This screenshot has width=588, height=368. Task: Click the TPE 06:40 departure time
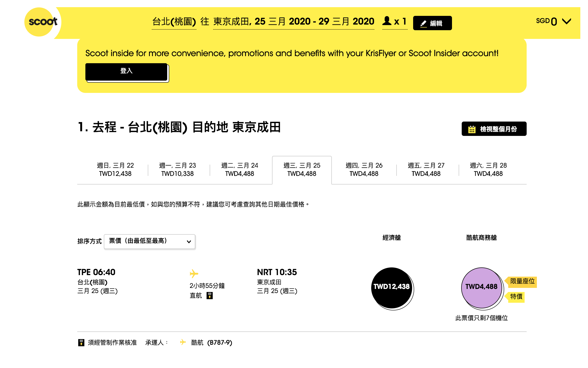click(x=96, y=272)
